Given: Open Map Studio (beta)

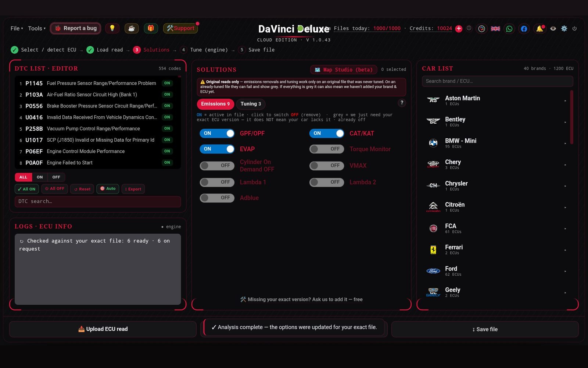Looking at the screenshot, I should point(344,70).
